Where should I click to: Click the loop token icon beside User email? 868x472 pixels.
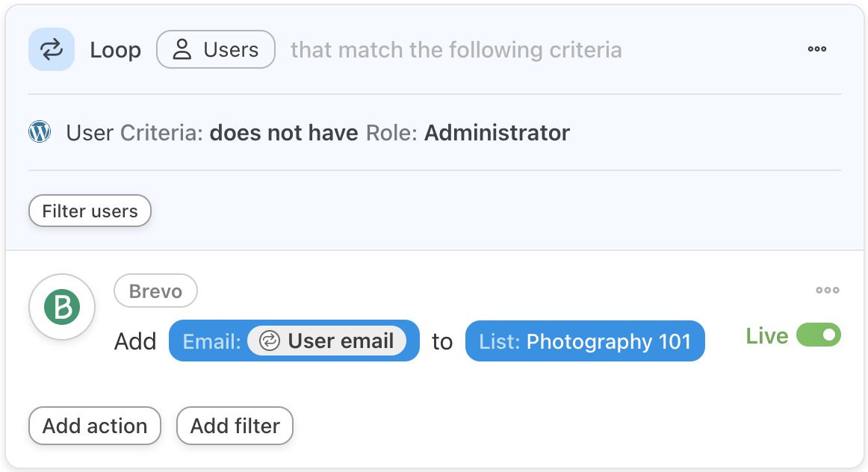(x=269, y=341)
